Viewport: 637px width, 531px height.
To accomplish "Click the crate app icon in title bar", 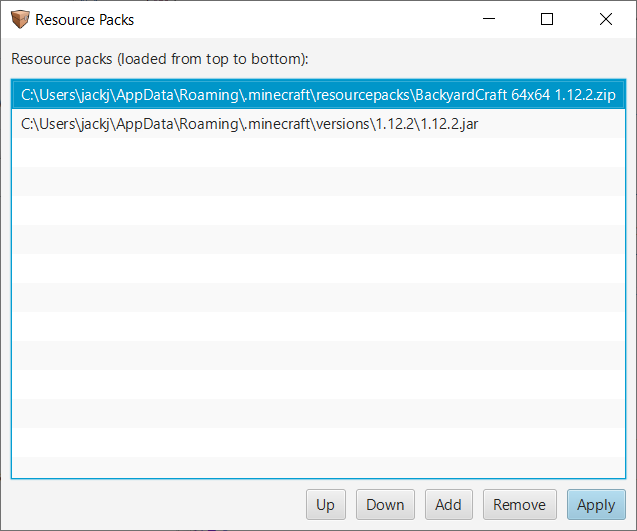I will 20,19.
